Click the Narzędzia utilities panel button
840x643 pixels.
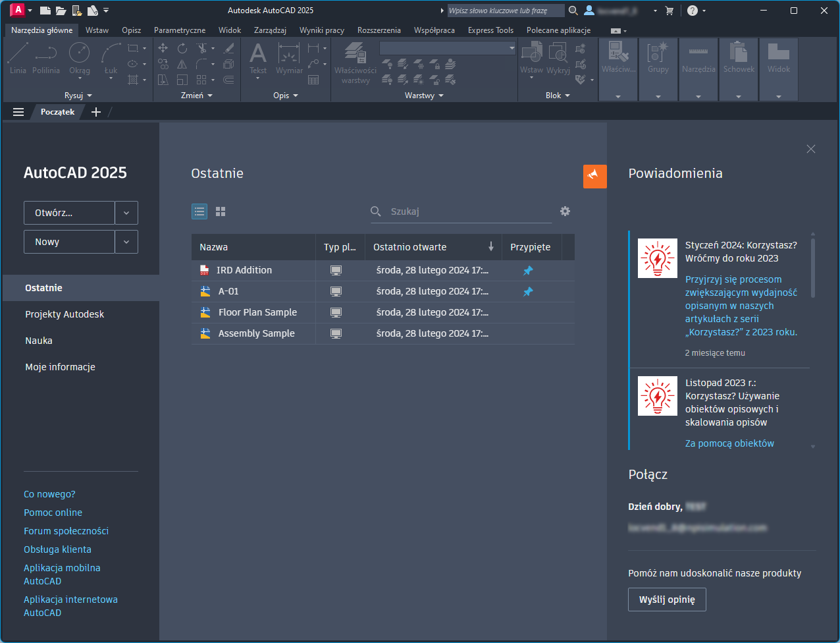[698, 69]
